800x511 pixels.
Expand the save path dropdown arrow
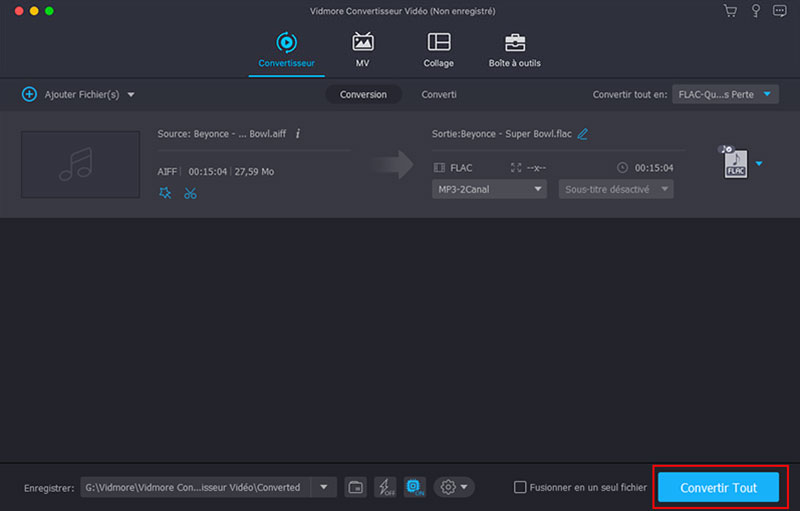[324, 488]
